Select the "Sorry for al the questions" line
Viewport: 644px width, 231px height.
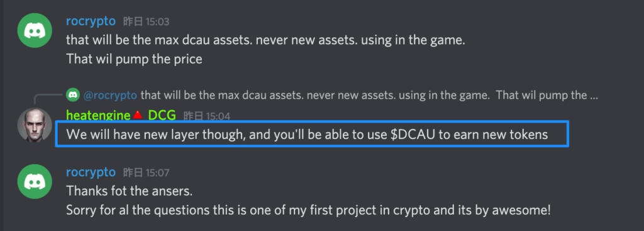(x=308, y=210)
